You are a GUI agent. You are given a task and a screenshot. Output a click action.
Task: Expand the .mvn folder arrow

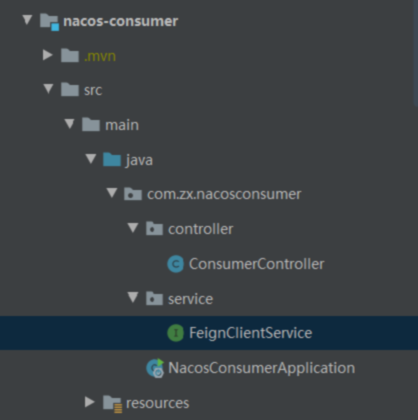pos(48,55)
